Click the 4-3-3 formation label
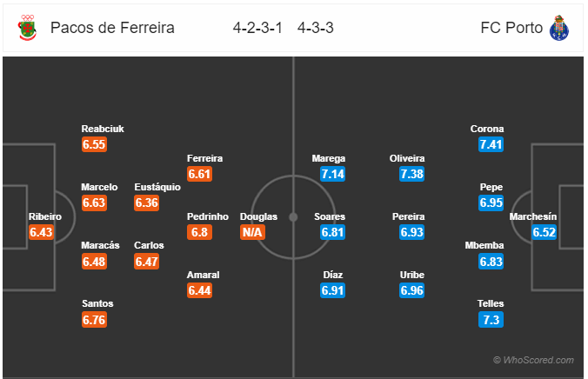The width and height of the screenshot is (588, 379). coord(316,28)
